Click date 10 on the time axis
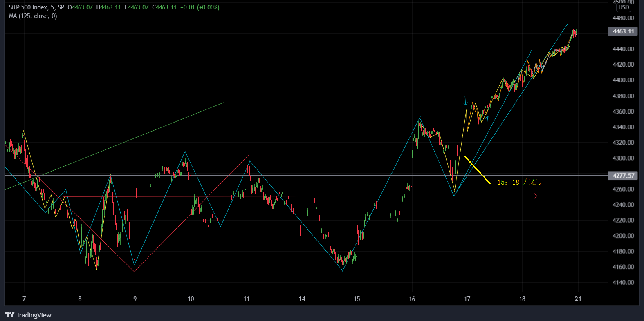The height and width of the screenshot is (321, 644). (x=191, y=299)
